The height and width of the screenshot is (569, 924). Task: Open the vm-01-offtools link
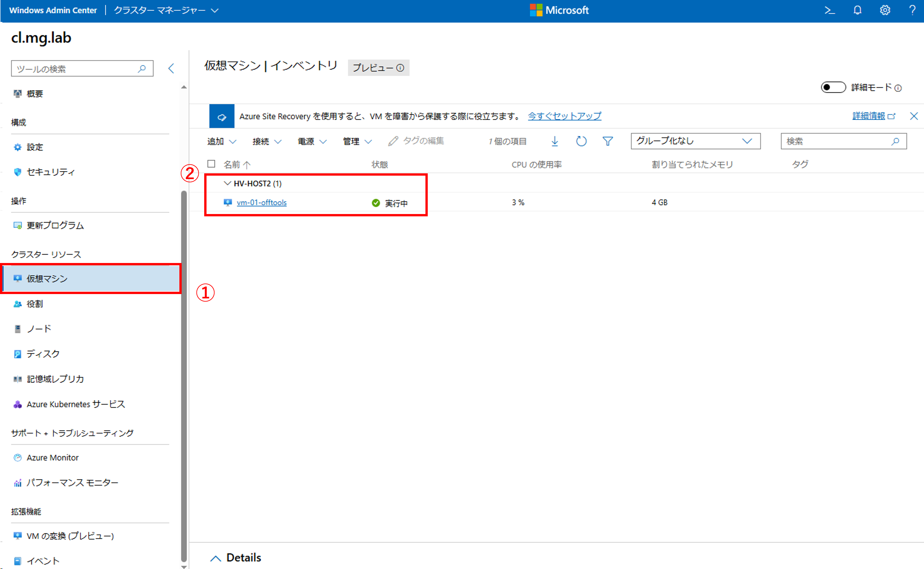tap(261, 203)
